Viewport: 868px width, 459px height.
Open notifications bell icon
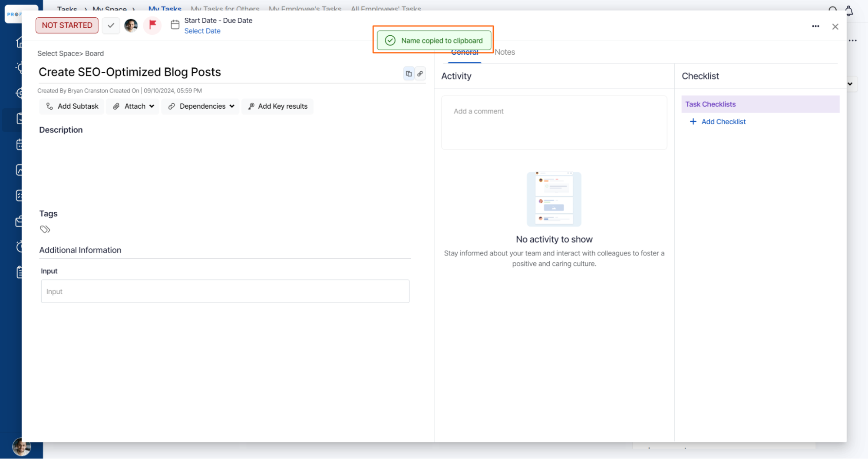pyautogui.click(x=849, y=10)
